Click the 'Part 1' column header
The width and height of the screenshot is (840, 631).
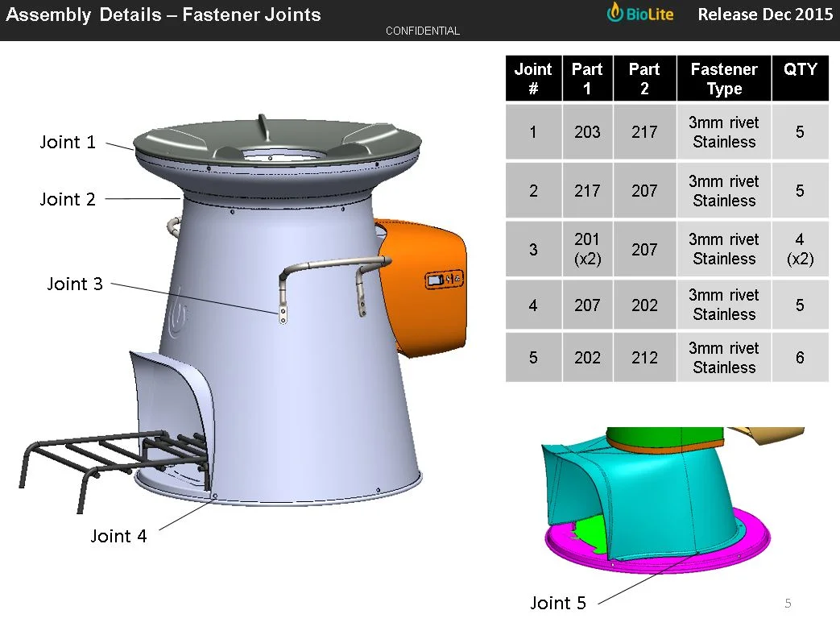coord(587,78)
